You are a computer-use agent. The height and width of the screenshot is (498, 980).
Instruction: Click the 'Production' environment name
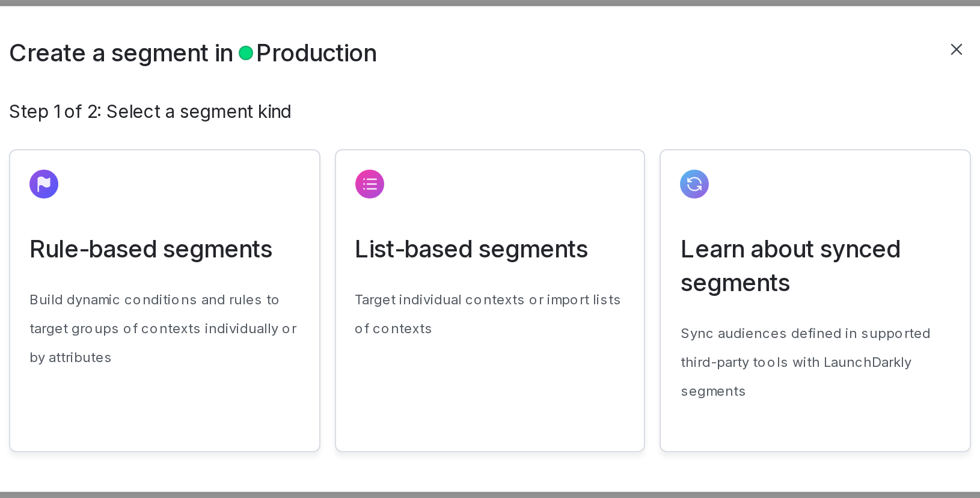point(316,54)
